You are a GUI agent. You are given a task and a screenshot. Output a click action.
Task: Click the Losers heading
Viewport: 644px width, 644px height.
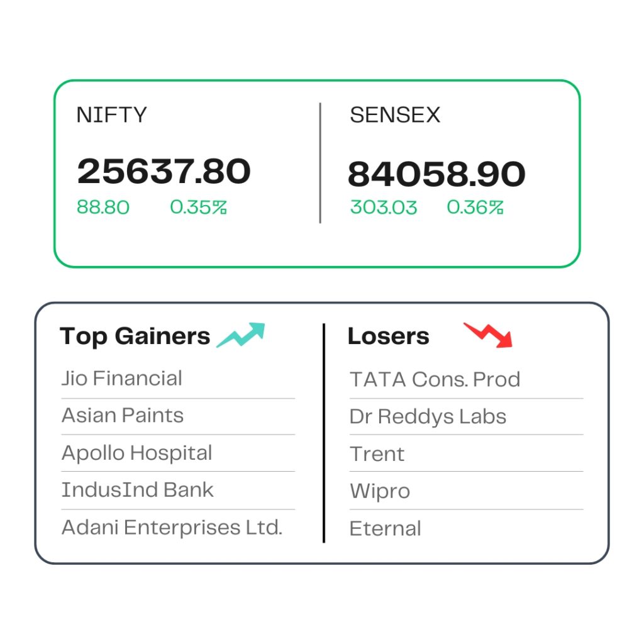point(389,336)
